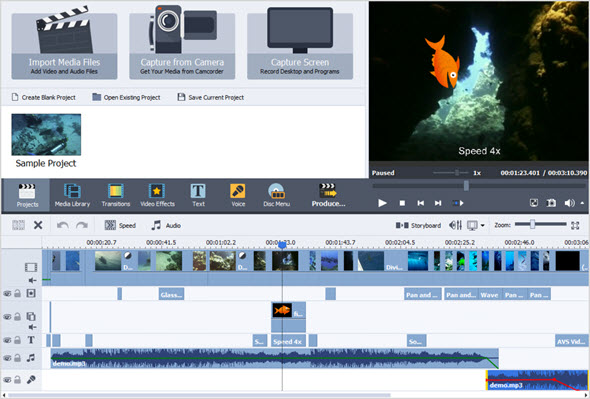Click the timeline playhead marker
The width and height of the screenshot is (590, 399).
282,245
